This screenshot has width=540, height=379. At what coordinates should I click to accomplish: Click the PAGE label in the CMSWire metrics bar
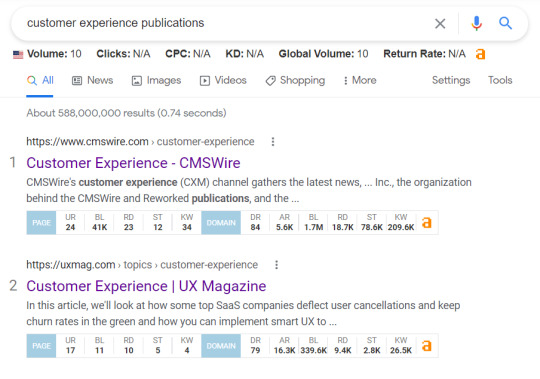coord(41,223)
